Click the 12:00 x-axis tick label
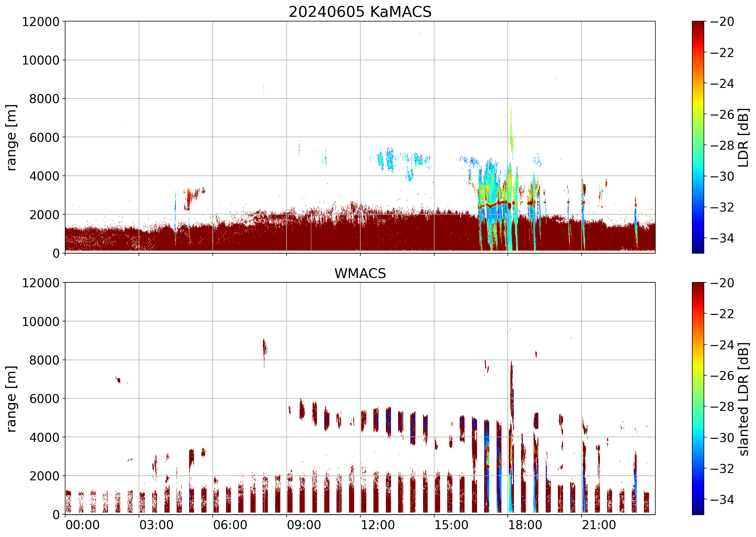 pos(377,525)
